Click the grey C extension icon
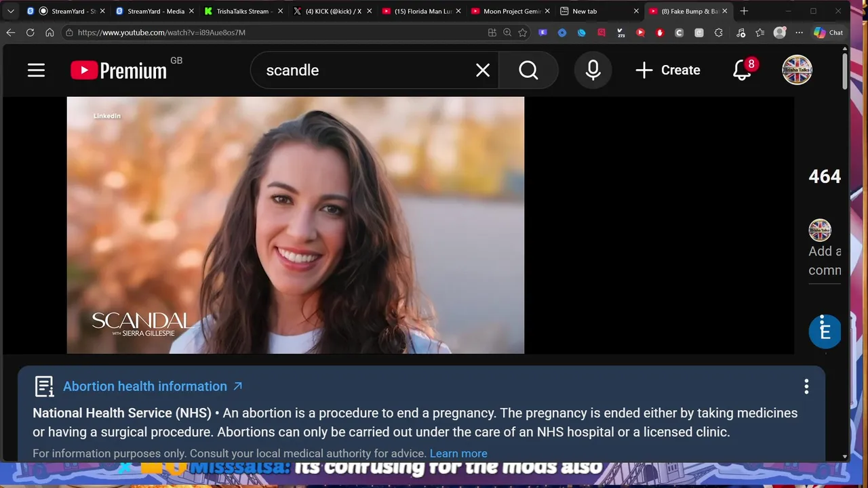Image resolution: width=868 pixels, height=488 pixels. [679, 33]
